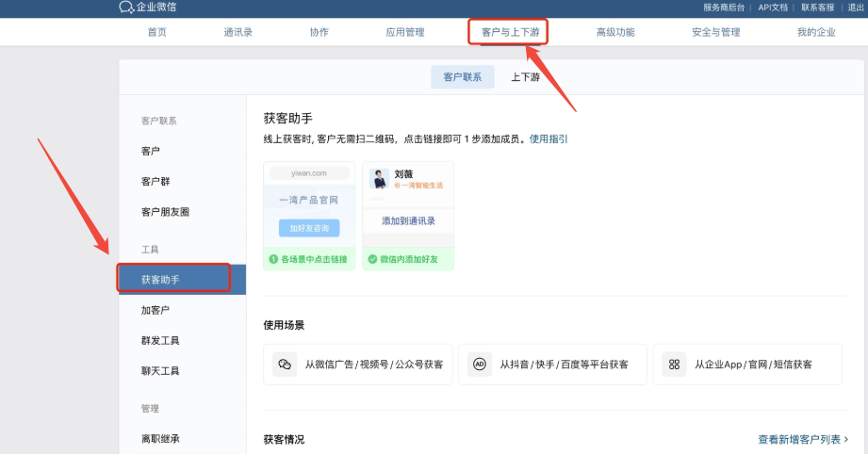
Task: Click the 企业微信 logo icon
Action: (x=126, y=7)
